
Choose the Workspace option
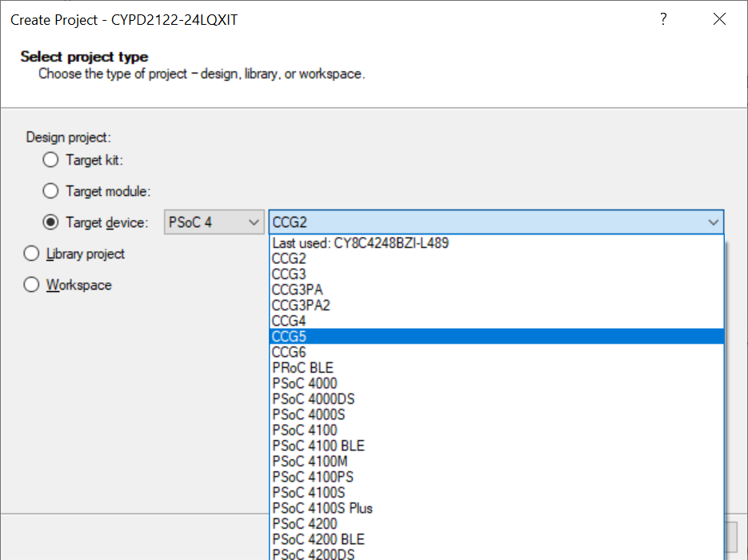[x=30, y=284]
